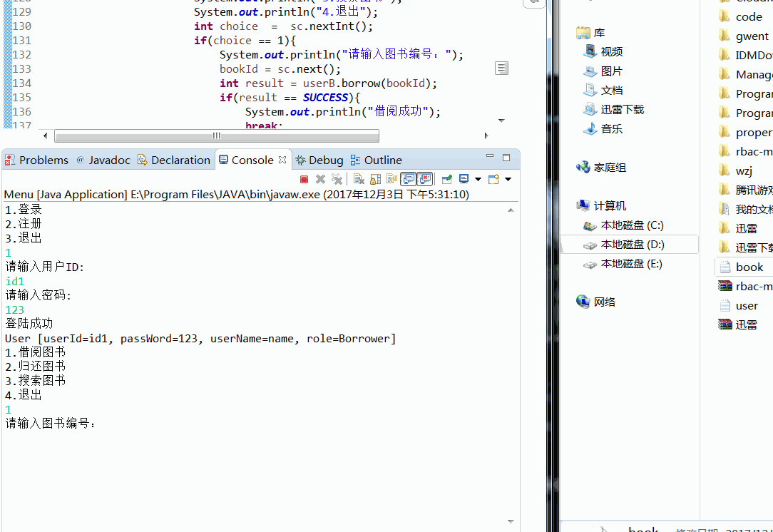Click console line '1.借阅图书'
The width and height of the screenshot is (773, 532).
(36, 352)
